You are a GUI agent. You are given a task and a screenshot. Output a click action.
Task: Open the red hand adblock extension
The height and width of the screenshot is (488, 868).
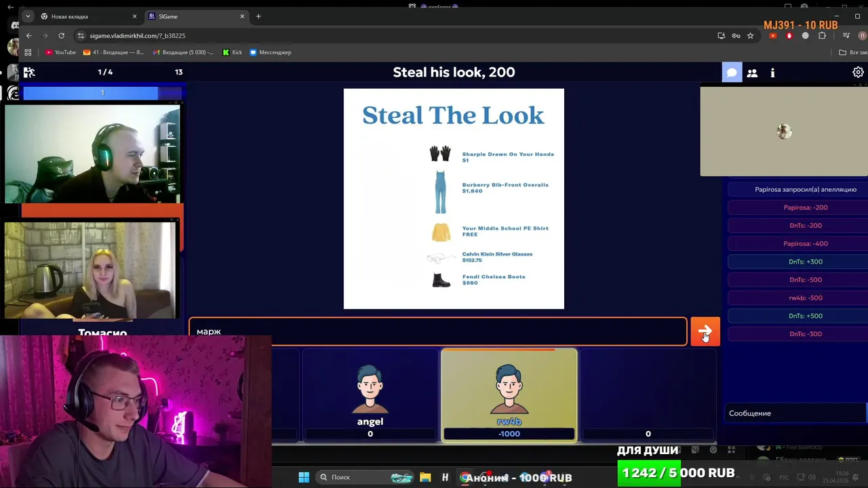coord(789,35)
